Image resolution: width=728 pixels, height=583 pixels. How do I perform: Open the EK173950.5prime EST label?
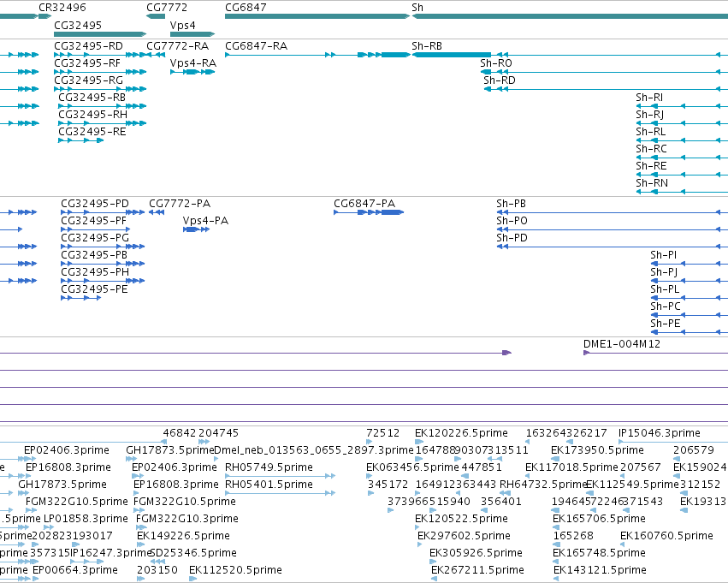pyautogui.click(x=597, y=450)
